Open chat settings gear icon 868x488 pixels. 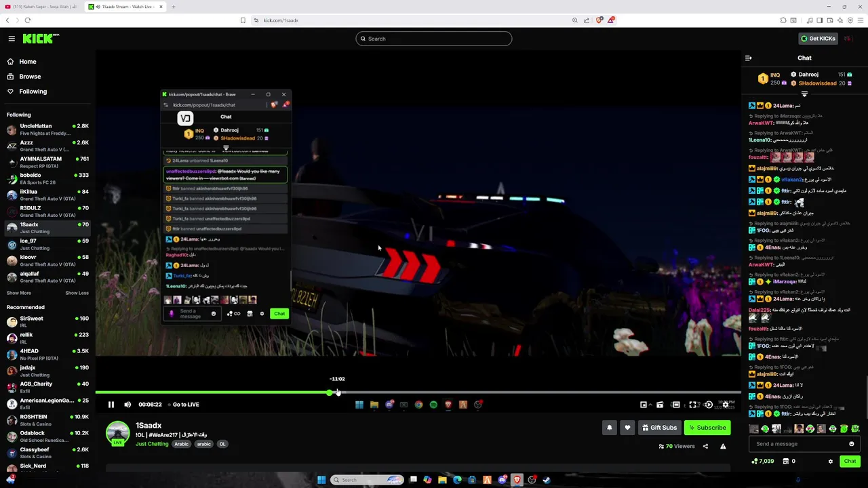(x=831, y=462)
